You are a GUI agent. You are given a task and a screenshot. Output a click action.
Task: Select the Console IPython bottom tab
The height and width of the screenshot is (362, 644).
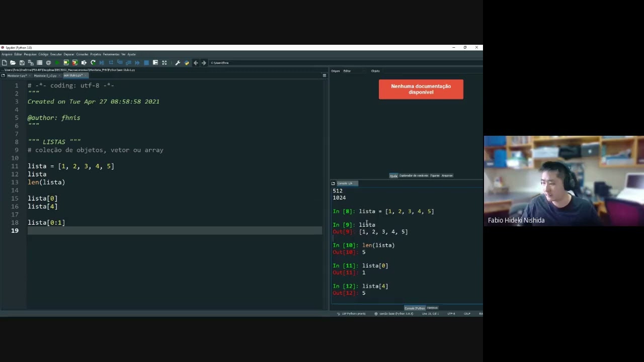(x=415, y=308)
